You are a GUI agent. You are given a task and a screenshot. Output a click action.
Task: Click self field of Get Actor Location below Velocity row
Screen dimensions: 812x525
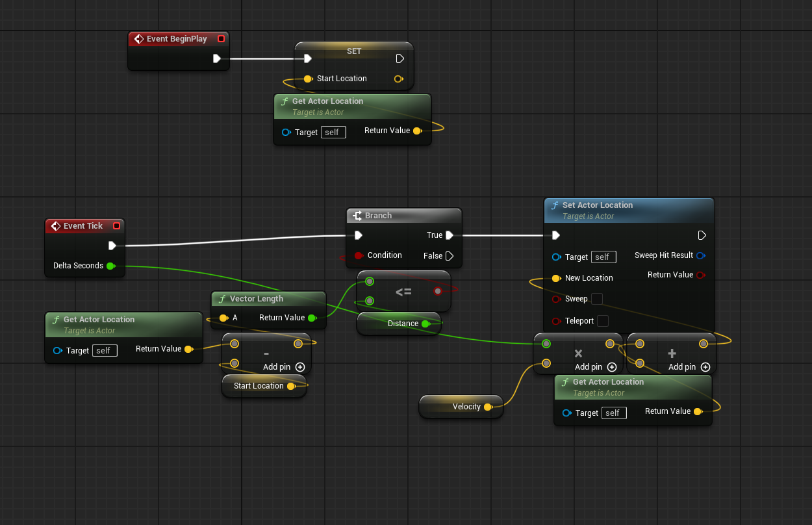614,413
